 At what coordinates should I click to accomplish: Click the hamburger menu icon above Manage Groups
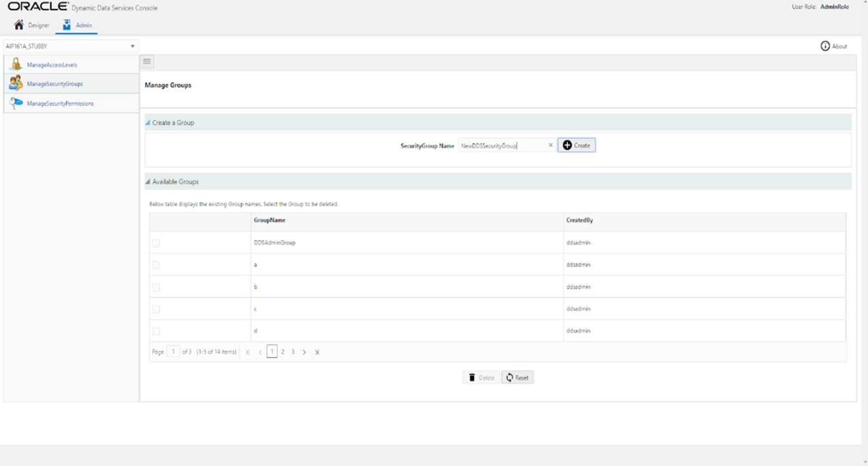click(146, 61)
